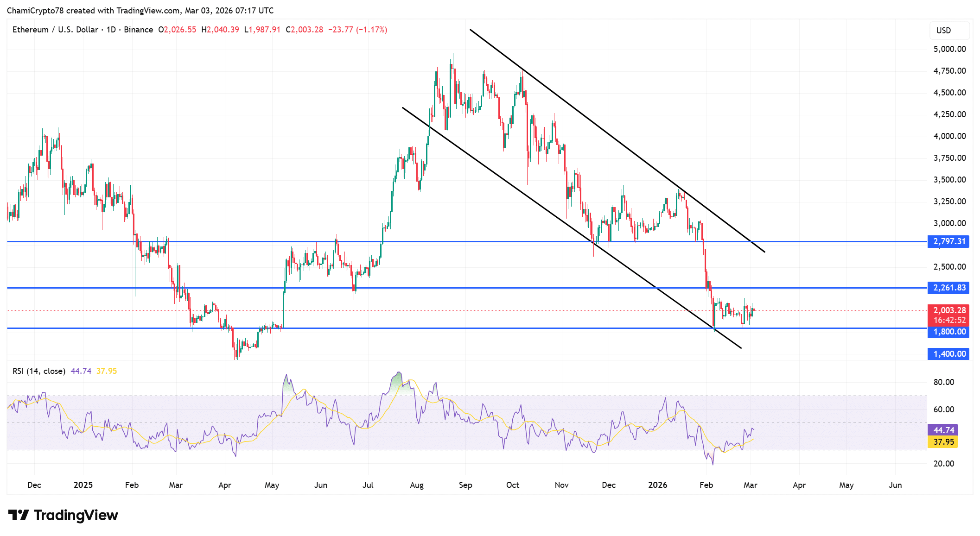The image size is (980, 536).
Task: Click the Binance exchange label
Action: click(137, 29)
